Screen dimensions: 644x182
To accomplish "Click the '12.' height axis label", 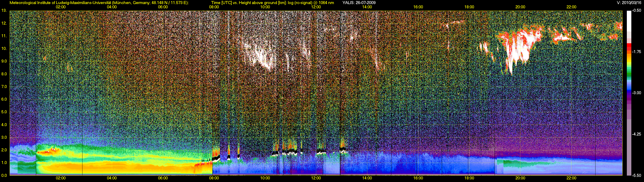I will coord(4,23).
